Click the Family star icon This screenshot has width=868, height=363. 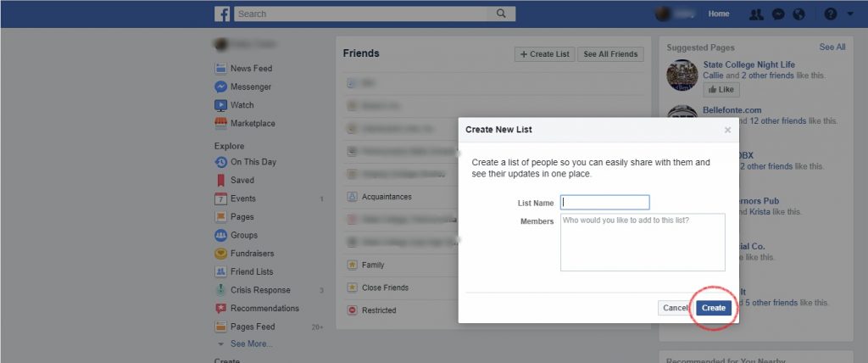[x=352, y=265]
